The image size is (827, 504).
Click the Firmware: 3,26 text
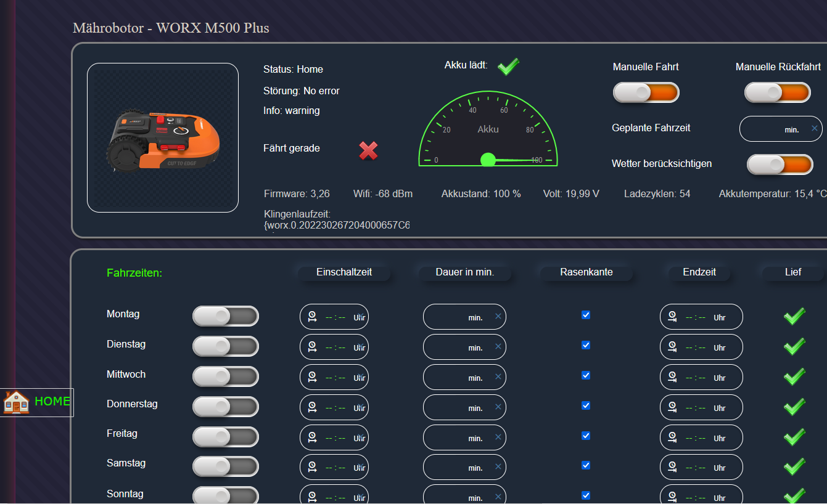click(x=297, y=194)
